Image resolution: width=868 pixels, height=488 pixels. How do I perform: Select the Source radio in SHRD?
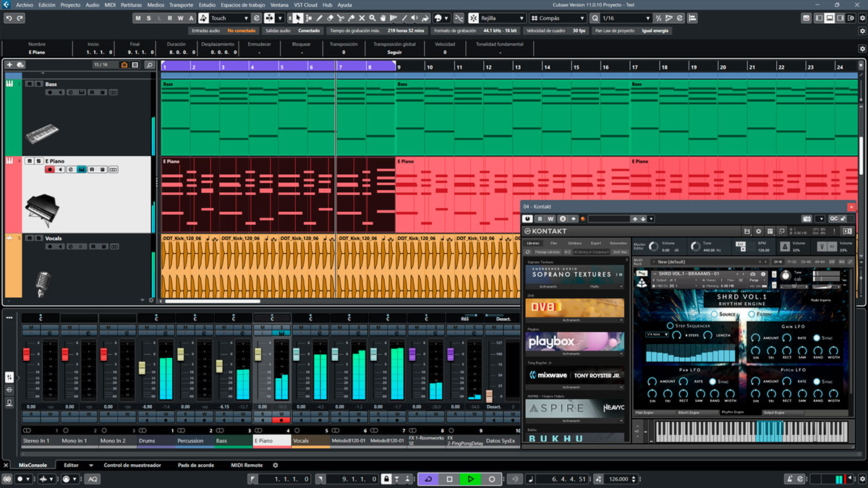713,314
